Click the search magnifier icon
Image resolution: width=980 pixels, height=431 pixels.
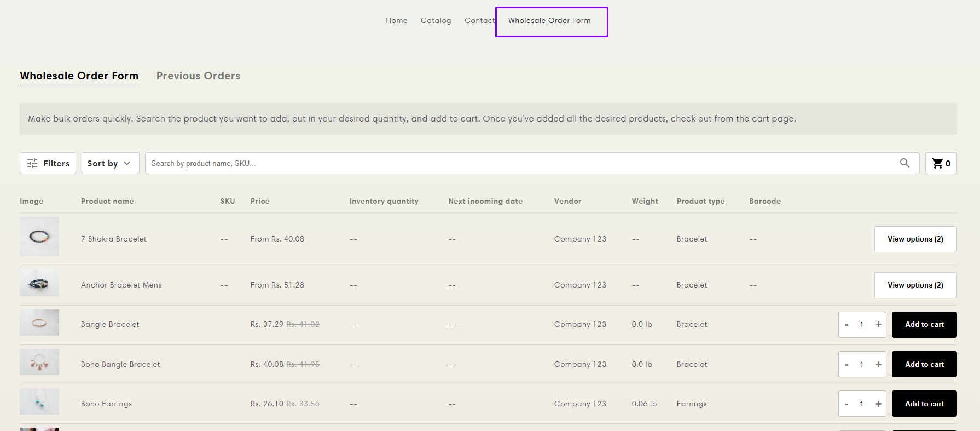click(904, 163)
